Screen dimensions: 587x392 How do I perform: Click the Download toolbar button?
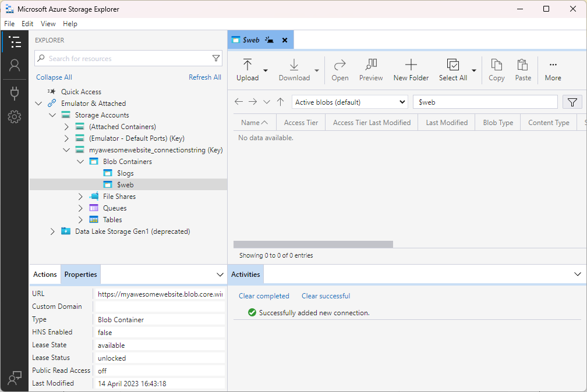pyautogui.click(x=294, y=70)
